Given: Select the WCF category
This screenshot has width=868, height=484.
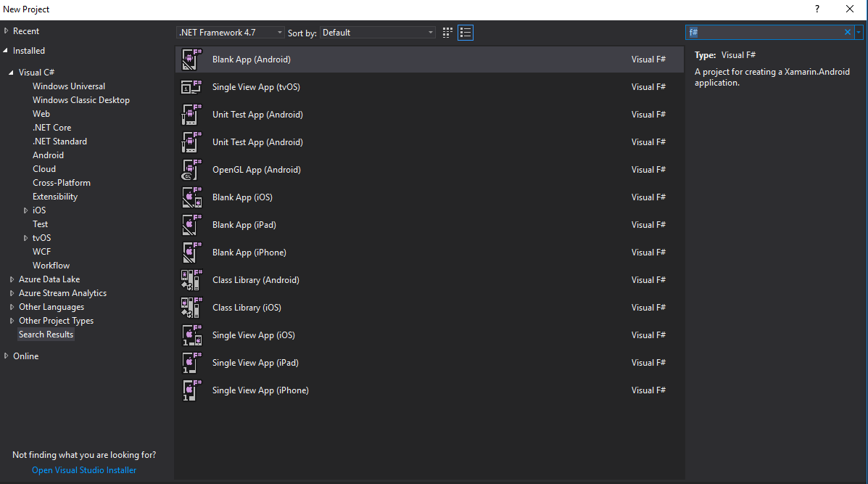Looking at the screenshot, I should 41,252.
